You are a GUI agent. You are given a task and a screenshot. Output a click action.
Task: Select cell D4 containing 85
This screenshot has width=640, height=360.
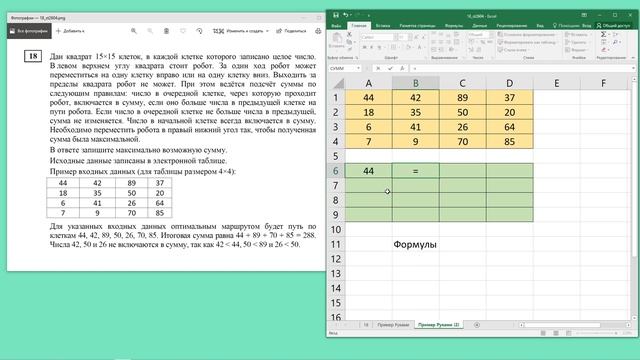pyautogui.click(x=509, y=142)
